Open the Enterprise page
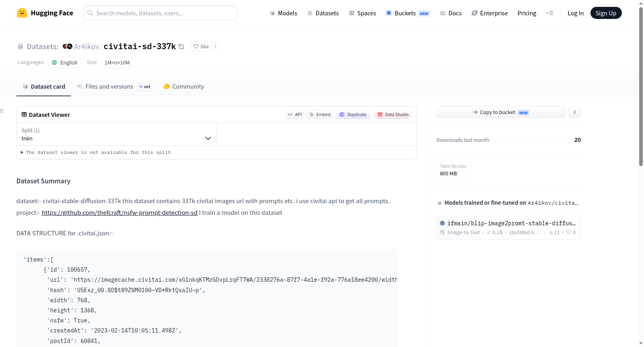 [489, 13]
